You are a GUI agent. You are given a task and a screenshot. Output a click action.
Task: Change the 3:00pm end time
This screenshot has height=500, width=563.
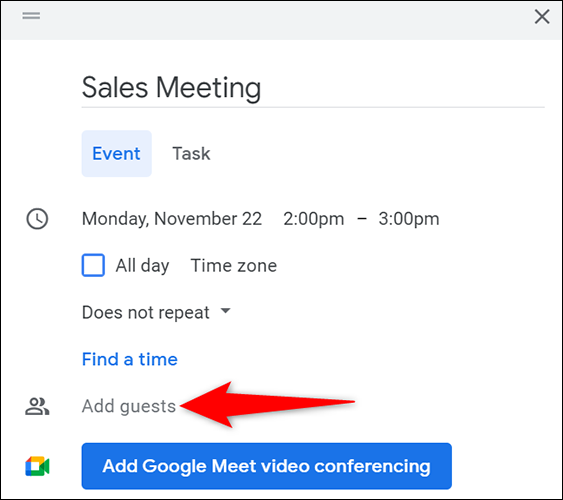pyautogui.click(x=409, y=219)
